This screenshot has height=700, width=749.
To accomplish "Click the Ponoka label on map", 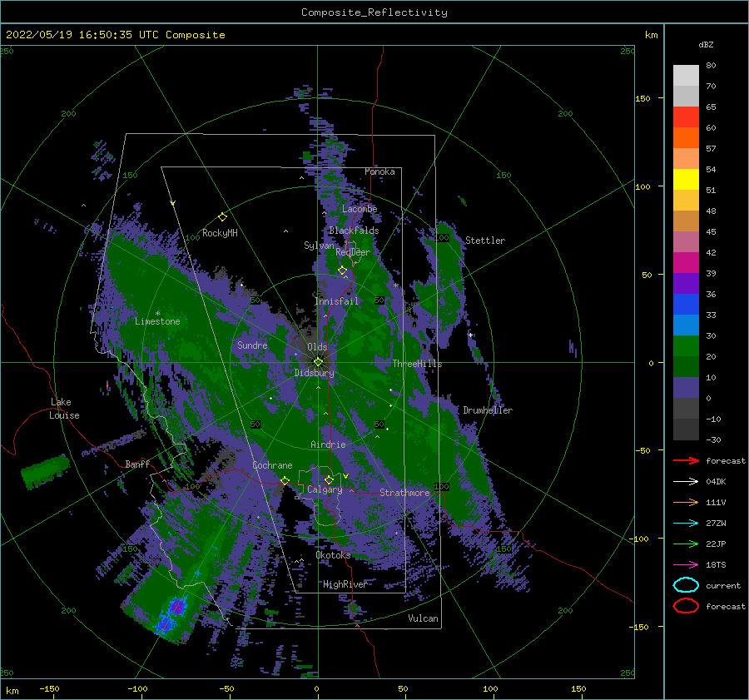I will click(x=379, y=171).
